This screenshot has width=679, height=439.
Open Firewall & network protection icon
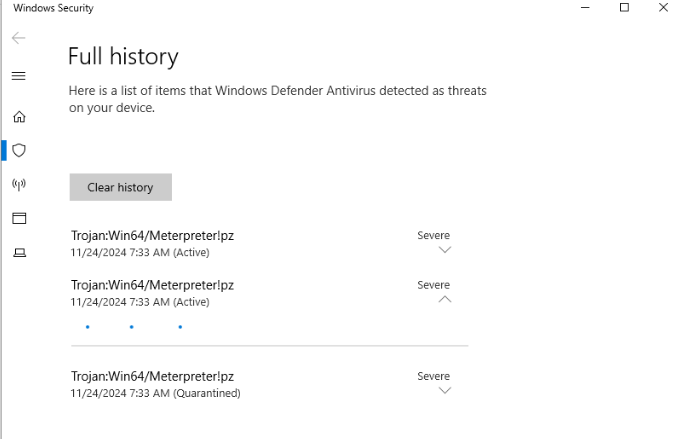pos(19,184)
